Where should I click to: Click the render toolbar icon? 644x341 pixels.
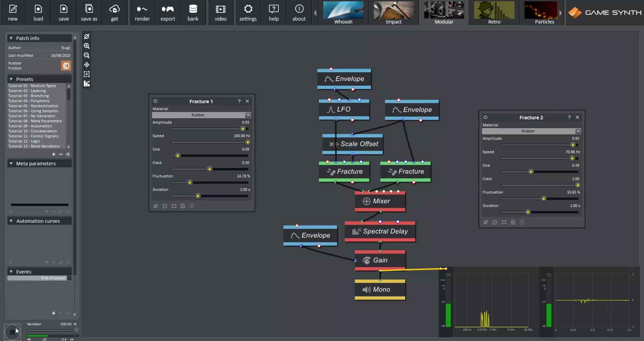(142, 12)
